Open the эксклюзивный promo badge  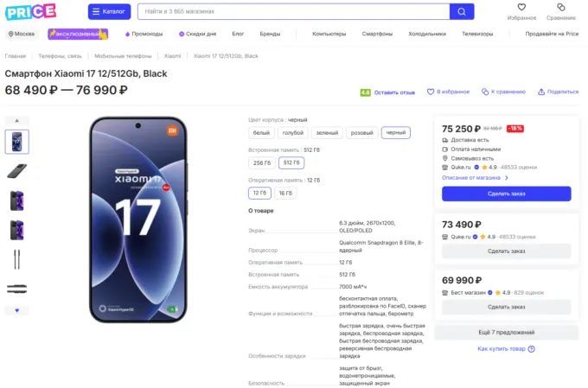[x=78, y=34]
